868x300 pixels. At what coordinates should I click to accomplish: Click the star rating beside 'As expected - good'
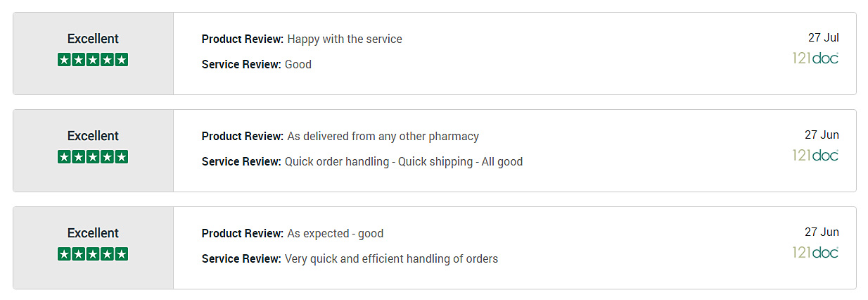pos(93,254)
